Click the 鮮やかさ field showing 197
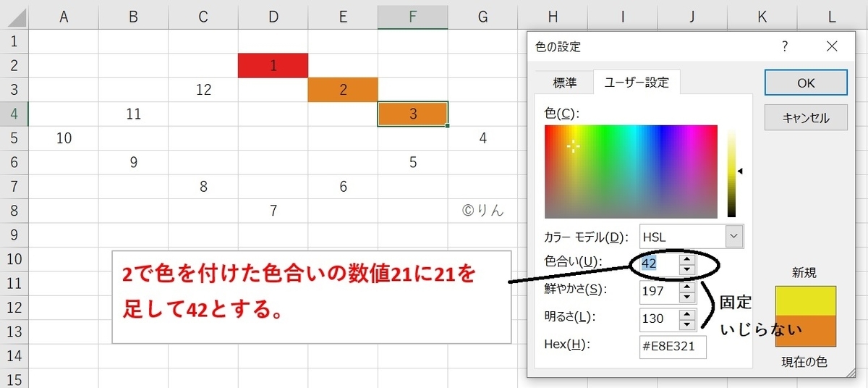Image resolution: width=868 pixels, height=388 pixels. (659, 290)
